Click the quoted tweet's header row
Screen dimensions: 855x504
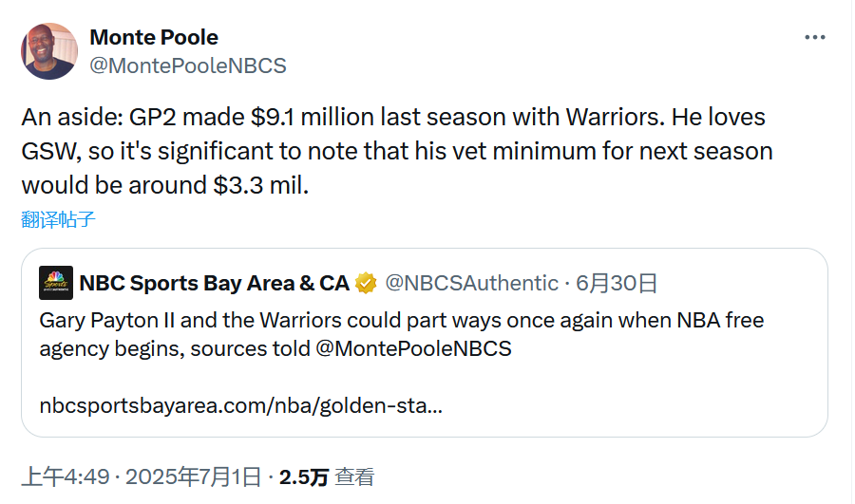coord(349,284)
